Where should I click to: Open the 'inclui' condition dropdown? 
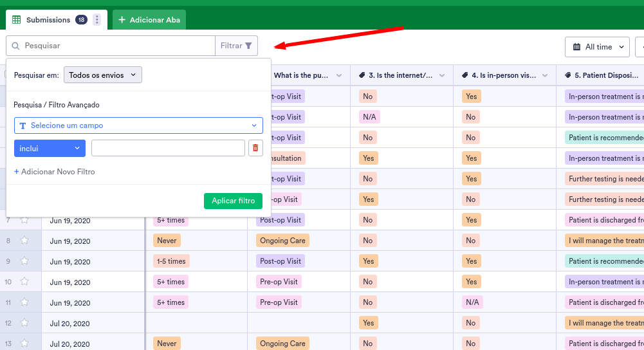(x=50, y=149)
